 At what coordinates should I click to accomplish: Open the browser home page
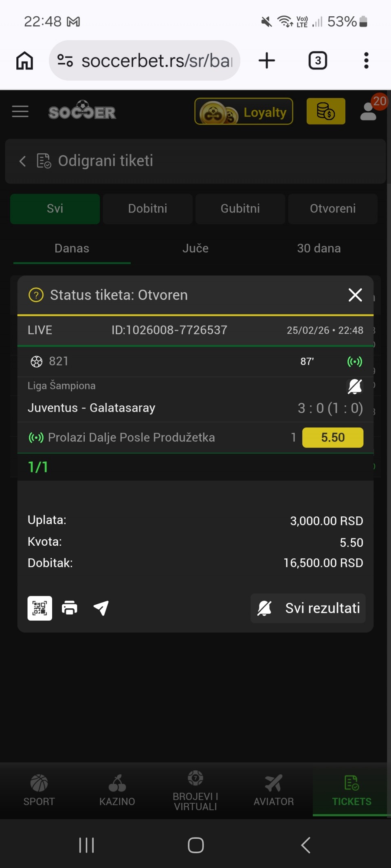point(24,61)
